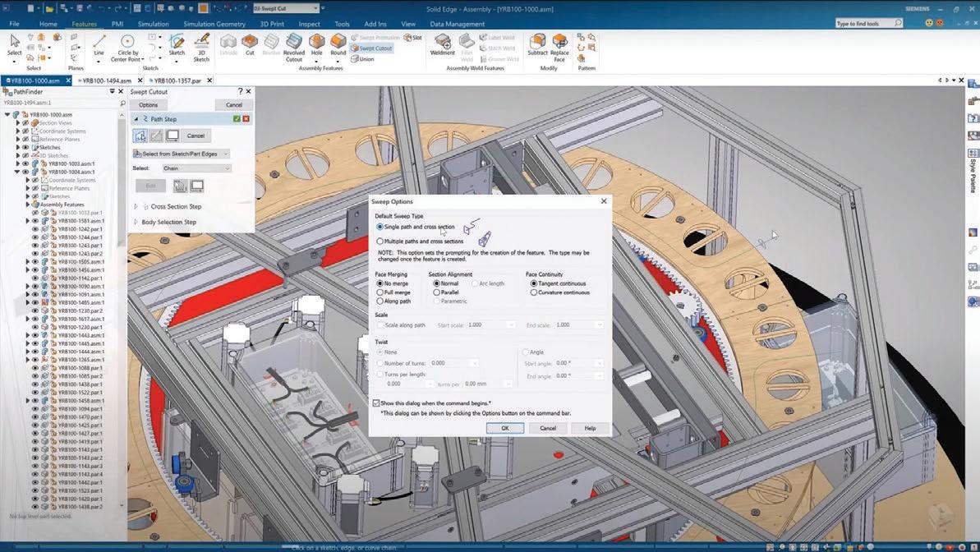The width and height of the screenshot is (980, 552).
Task: Activate the Swept Cutout command
Action: [x=371, y=48]
